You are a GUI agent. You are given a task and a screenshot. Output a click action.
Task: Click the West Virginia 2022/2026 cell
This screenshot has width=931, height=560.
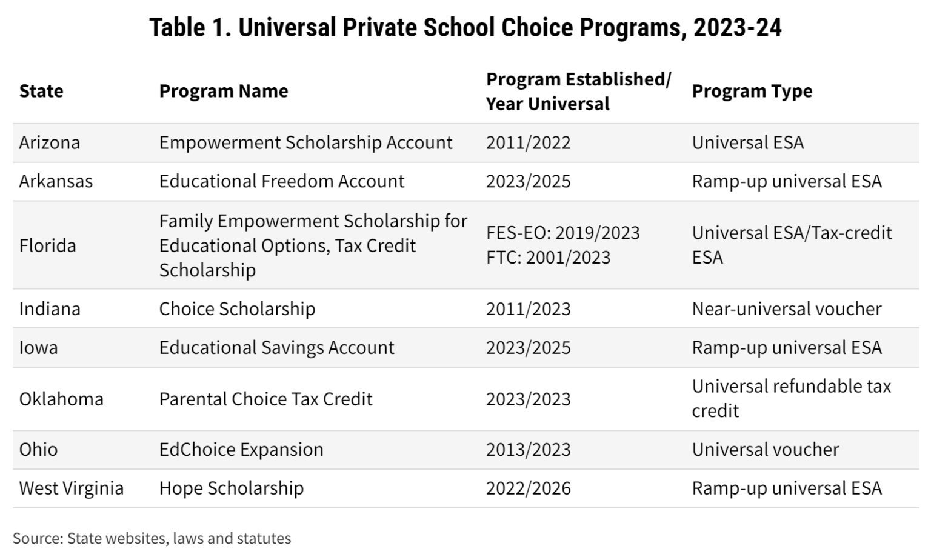[528, 488]
